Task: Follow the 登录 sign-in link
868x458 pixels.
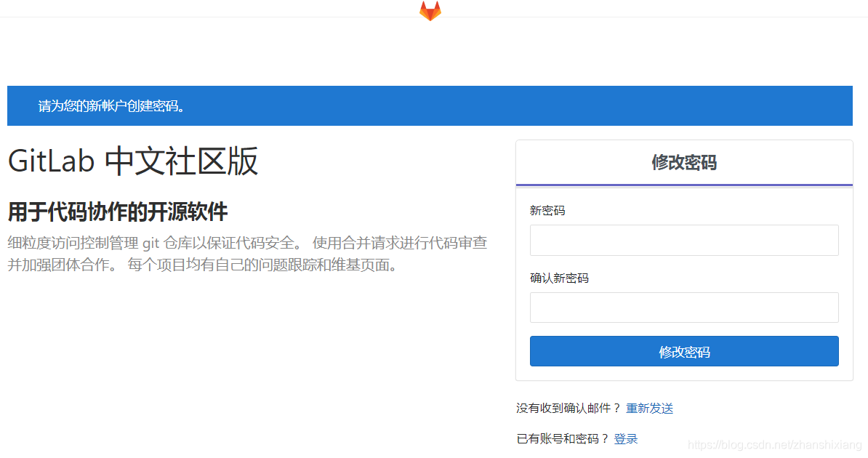Action: pyautogui.click(x=625, y=439)
